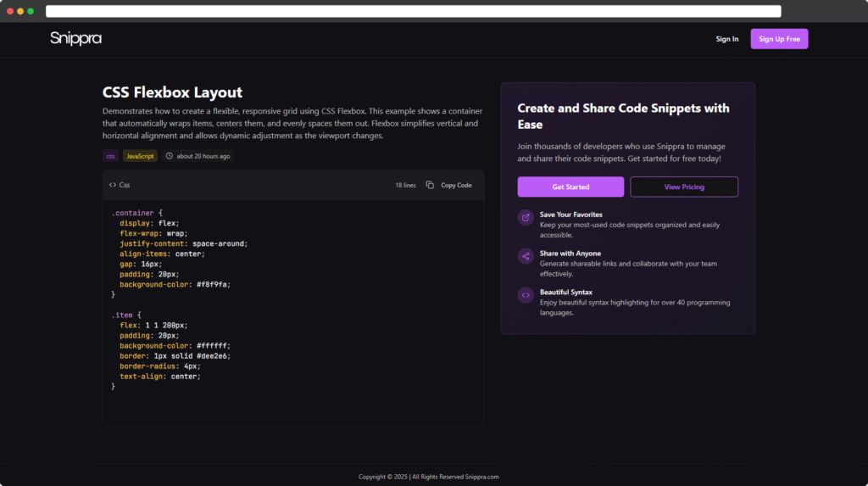Click the Snippra logo in the header
868x486 pixels.
pyautogui.click(x=75, y=38)
